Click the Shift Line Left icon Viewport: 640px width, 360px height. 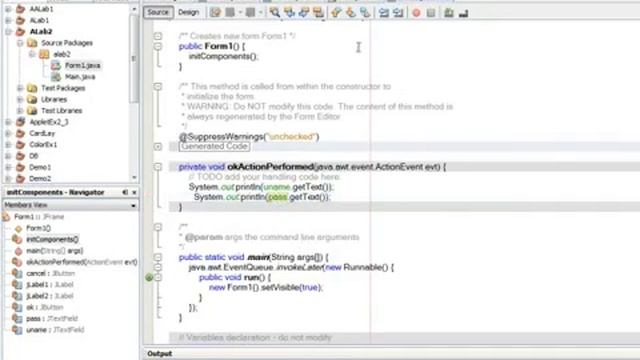[x=384, y=13]
